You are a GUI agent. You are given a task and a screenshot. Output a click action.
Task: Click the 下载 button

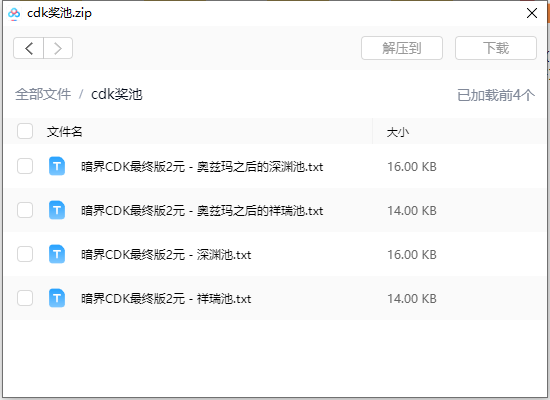[x=496, y=48]
